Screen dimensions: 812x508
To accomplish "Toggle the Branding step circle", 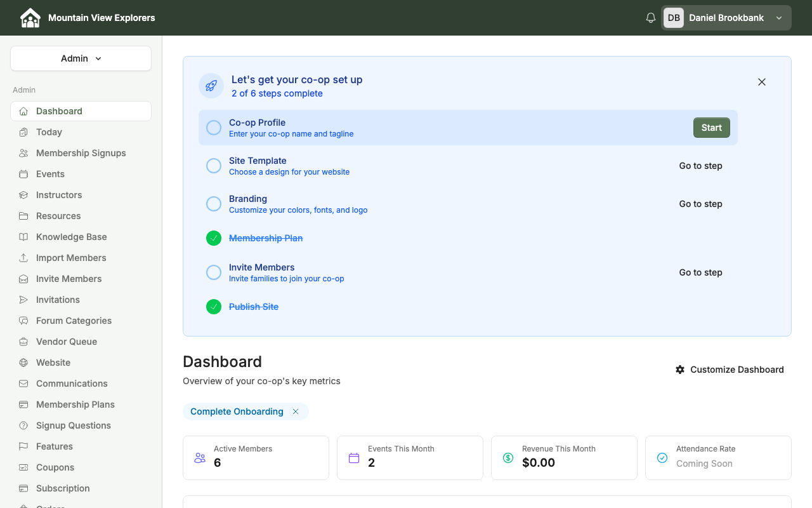I will point(214,204).
